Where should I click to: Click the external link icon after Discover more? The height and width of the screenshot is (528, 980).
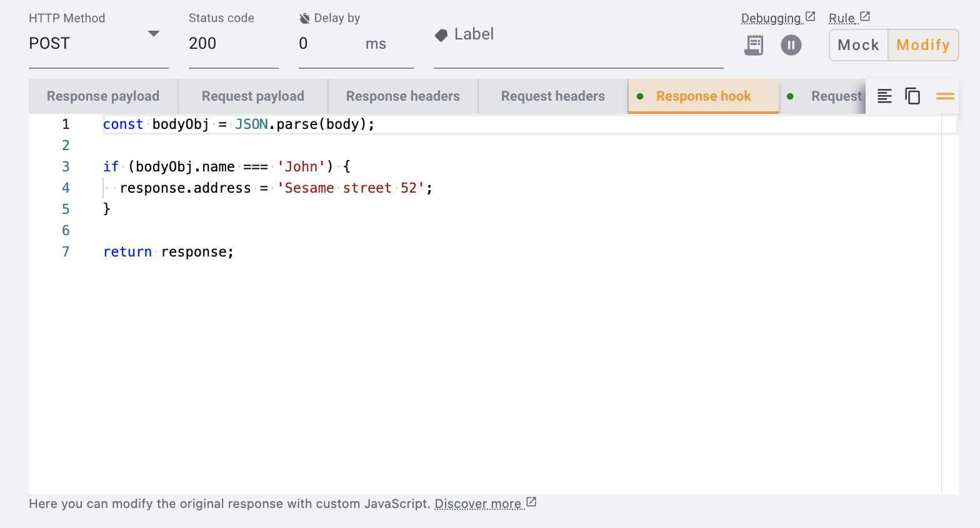pos(531,502)
